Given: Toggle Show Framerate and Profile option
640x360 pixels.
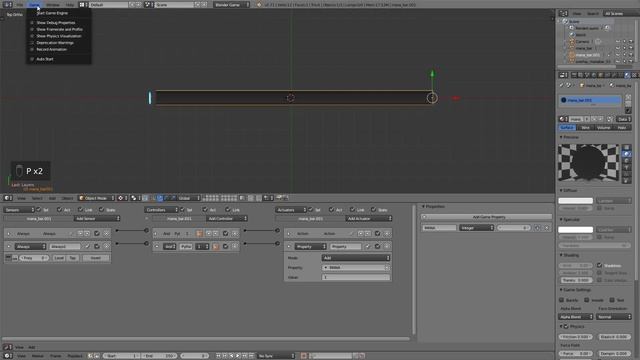Looking at the screenshot, I should [x=59, y=29].
